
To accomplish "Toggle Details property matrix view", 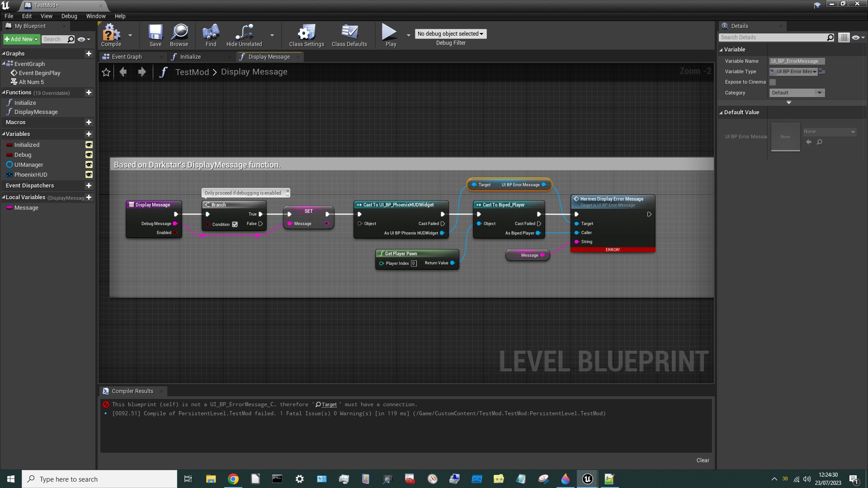I will pos(844,38).
